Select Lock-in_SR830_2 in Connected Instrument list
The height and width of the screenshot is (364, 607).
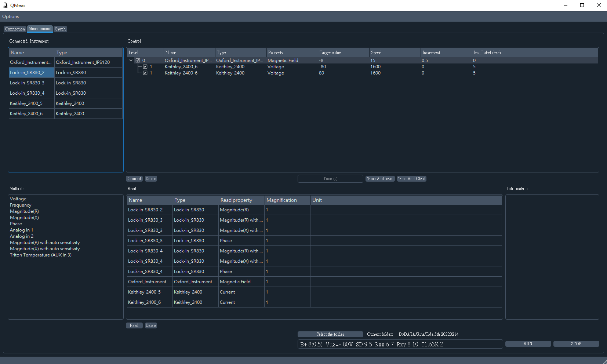(x=66, y=73)
